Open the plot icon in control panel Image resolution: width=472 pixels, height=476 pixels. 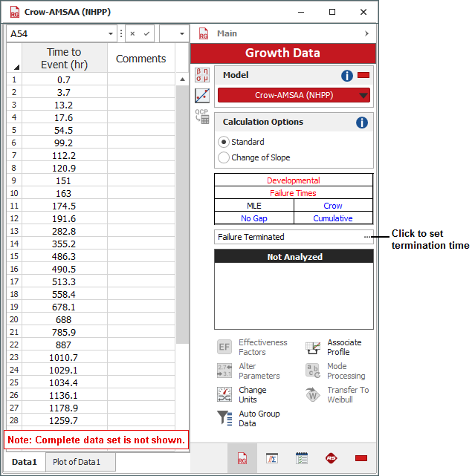click(202, 96)
